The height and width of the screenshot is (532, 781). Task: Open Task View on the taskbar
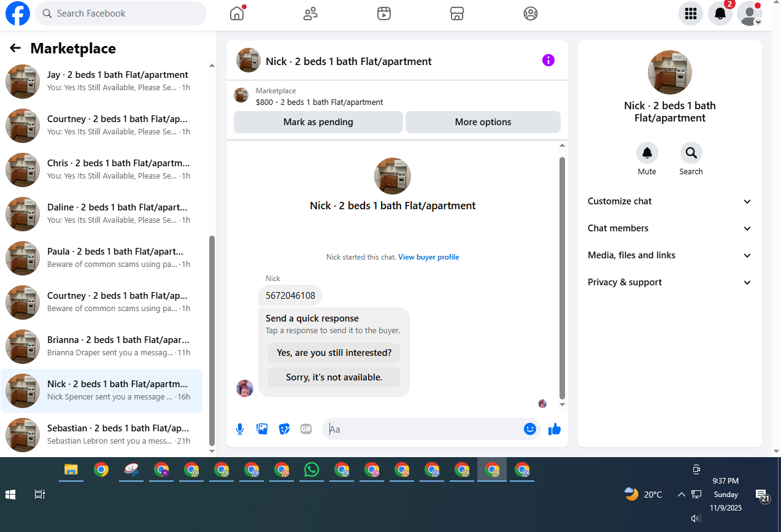point(40,495)
